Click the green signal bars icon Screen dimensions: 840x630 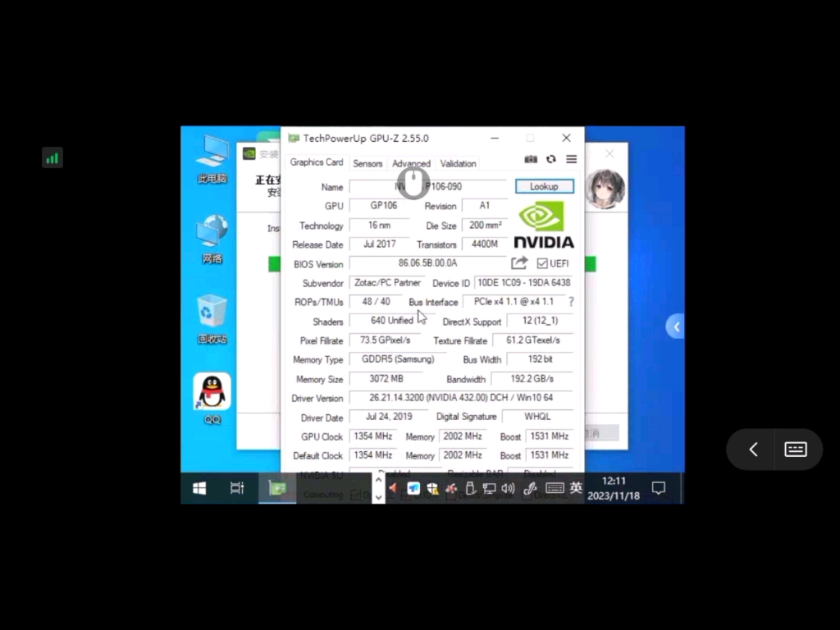point(52,158)
